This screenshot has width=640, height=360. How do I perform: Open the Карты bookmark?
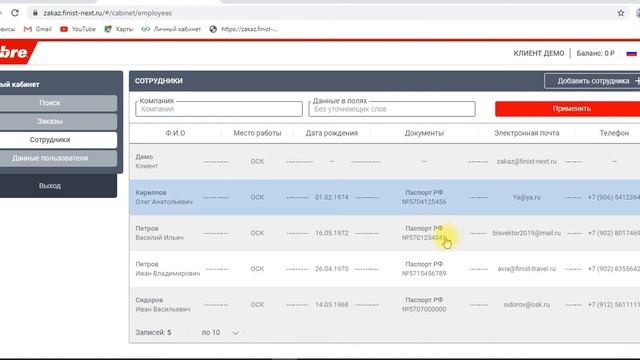(119, 29)
